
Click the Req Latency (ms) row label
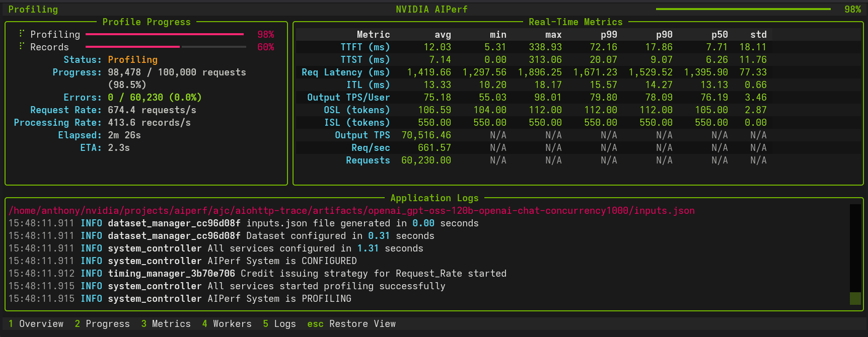click(x=346, y=72)
